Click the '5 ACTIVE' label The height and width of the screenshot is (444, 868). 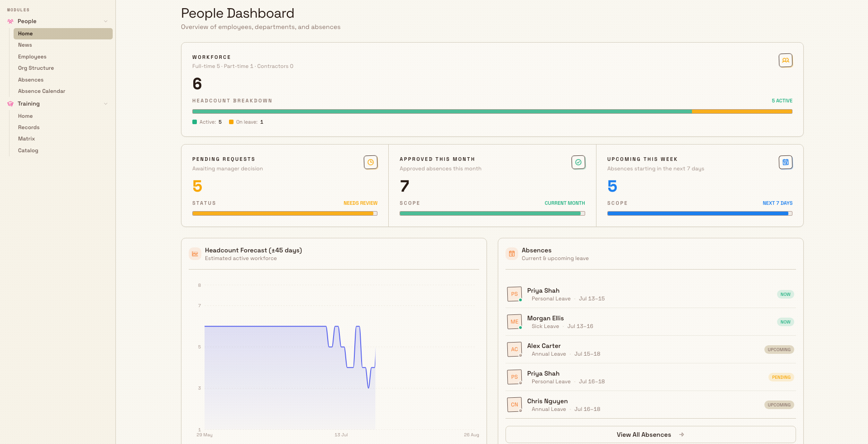(782, 101)
